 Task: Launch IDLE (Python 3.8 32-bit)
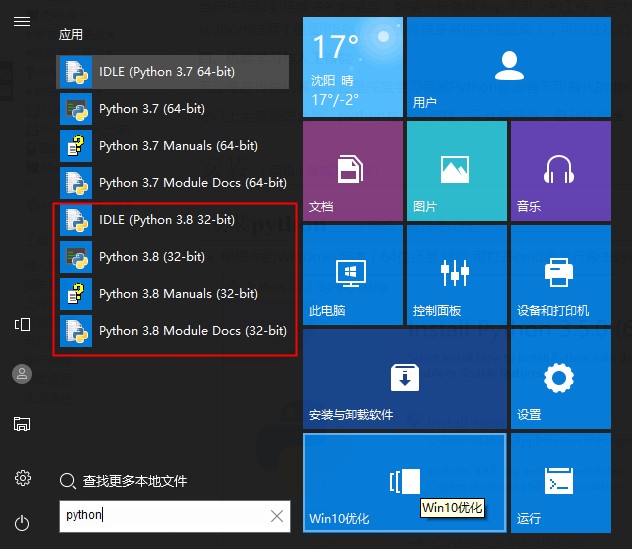click(173, 220)
